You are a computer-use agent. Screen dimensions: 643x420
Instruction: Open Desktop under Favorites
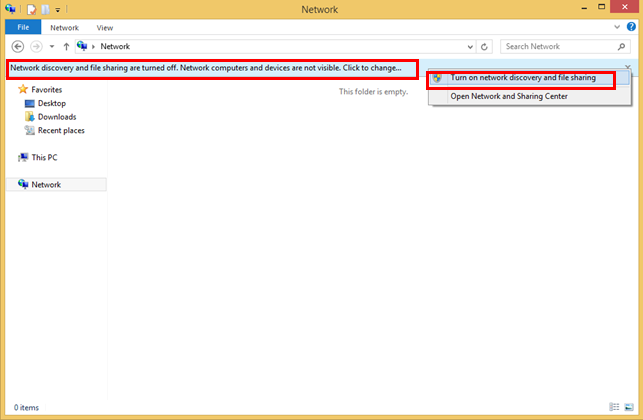coord(52,103)
